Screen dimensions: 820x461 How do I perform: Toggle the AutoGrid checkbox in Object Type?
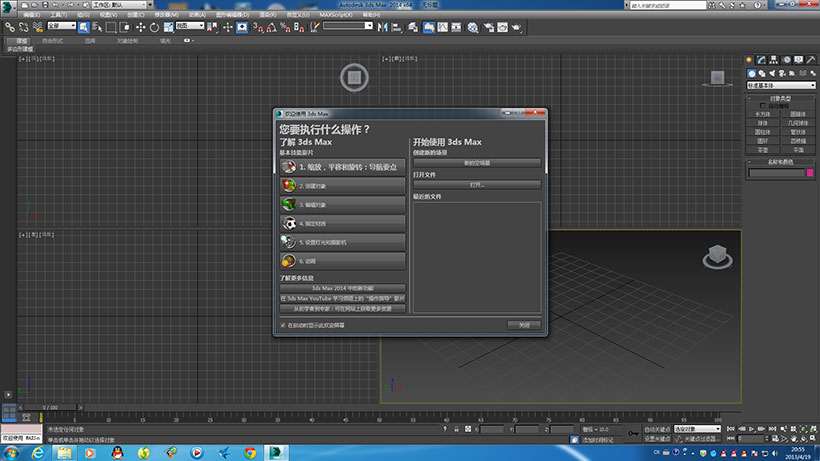tap(763, 106)
